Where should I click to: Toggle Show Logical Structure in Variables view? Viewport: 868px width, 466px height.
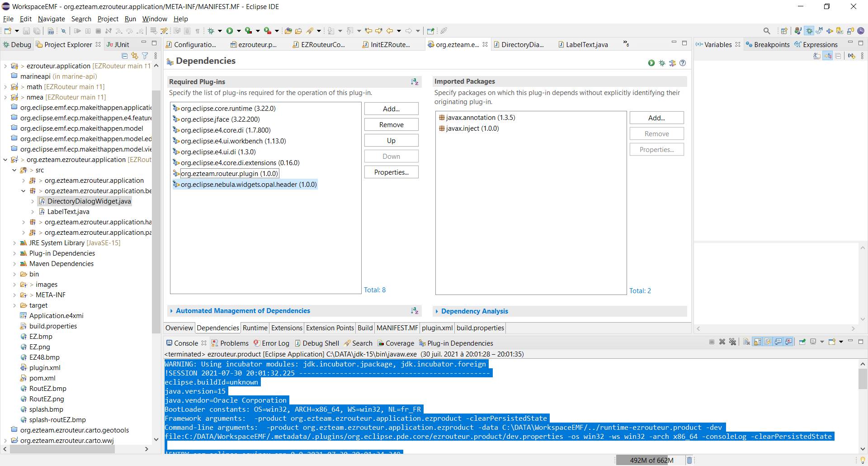(827, 56)
